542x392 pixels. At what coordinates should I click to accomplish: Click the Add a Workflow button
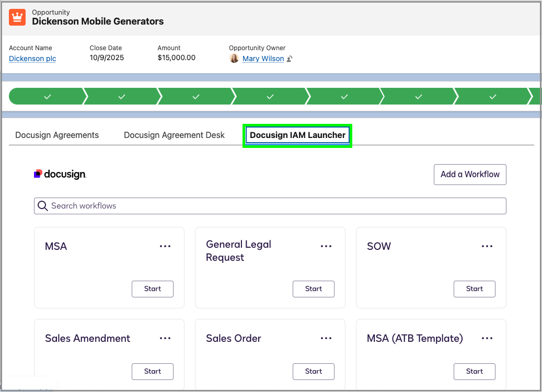click(470, 175)
